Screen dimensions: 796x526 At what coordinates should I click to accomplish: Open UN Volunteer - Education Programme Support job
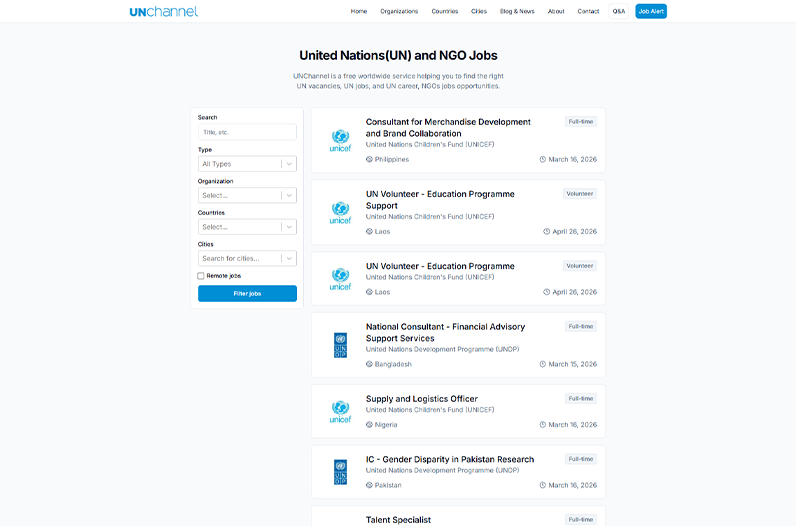(440, 200)
